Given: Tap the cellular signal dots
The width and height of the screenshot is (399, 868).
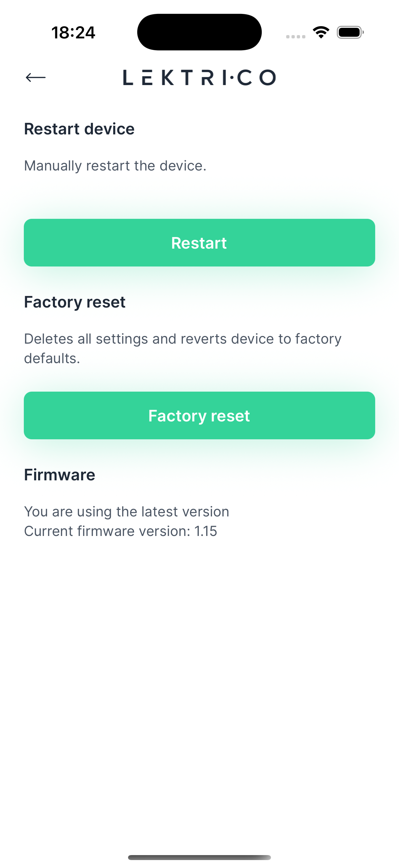Looking at the screenshot, I should [x=295, y=36].
